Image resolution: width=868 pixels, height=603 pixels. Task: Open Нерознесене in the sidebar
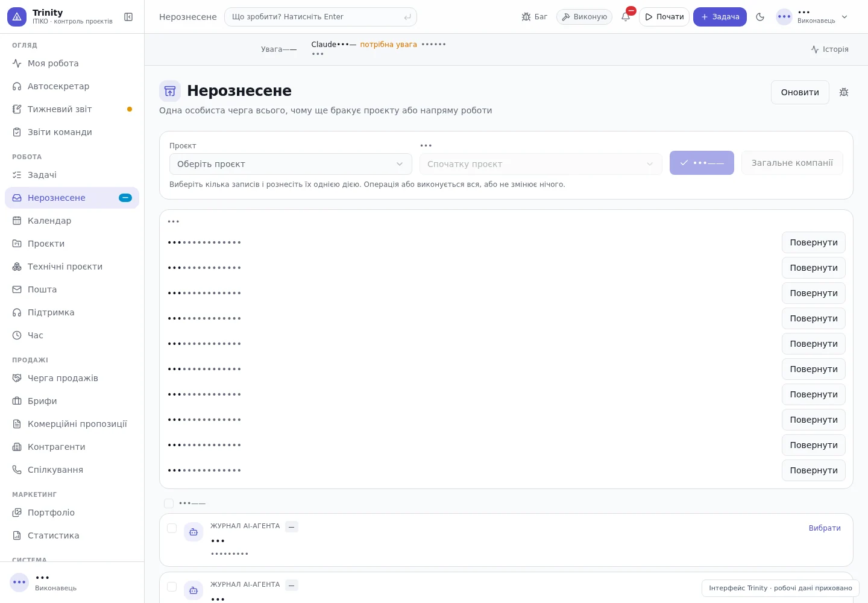[72, 198]
